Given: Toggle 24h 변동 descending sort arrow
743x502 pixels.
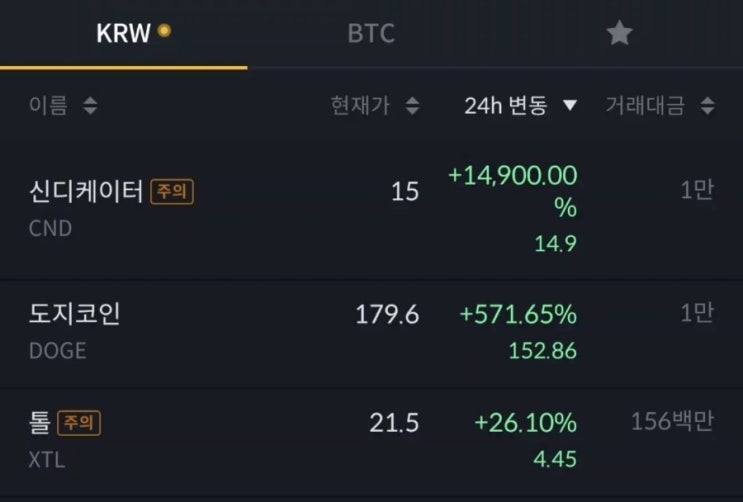Looking at the screenshot, I should click(570, 106).
